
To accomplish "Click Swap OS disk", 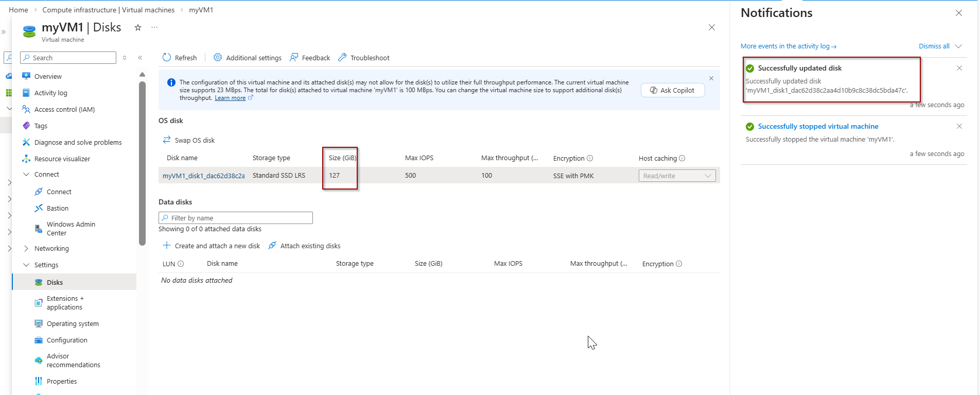I will (189, 140).
